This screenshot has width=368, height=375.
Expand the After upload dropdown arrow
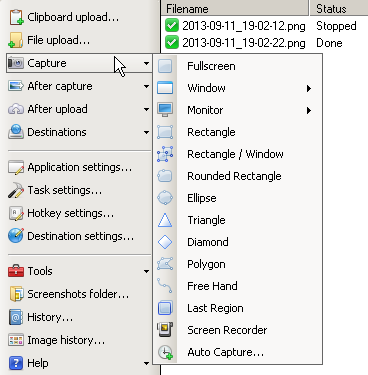(146, 109)
